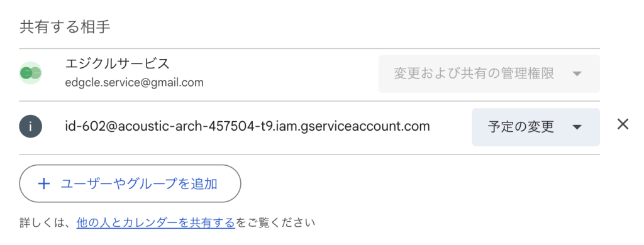644x245 pixels.
Task: Click the edgcle.service@gmail.com address
Action: tap(135, 82)
